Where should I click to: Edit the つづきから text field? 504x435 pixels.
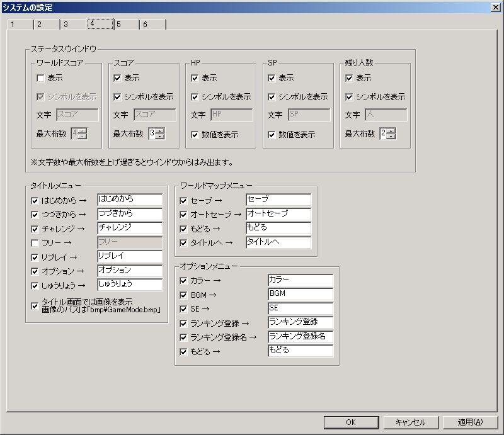(130, 213)
